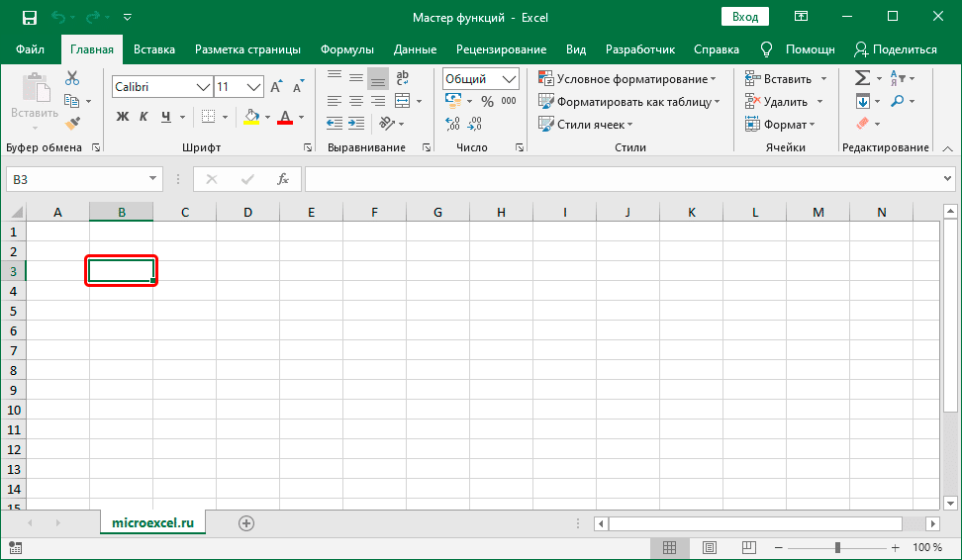
Task: Click the Cut scissors icon
Action: click(72, 78)
